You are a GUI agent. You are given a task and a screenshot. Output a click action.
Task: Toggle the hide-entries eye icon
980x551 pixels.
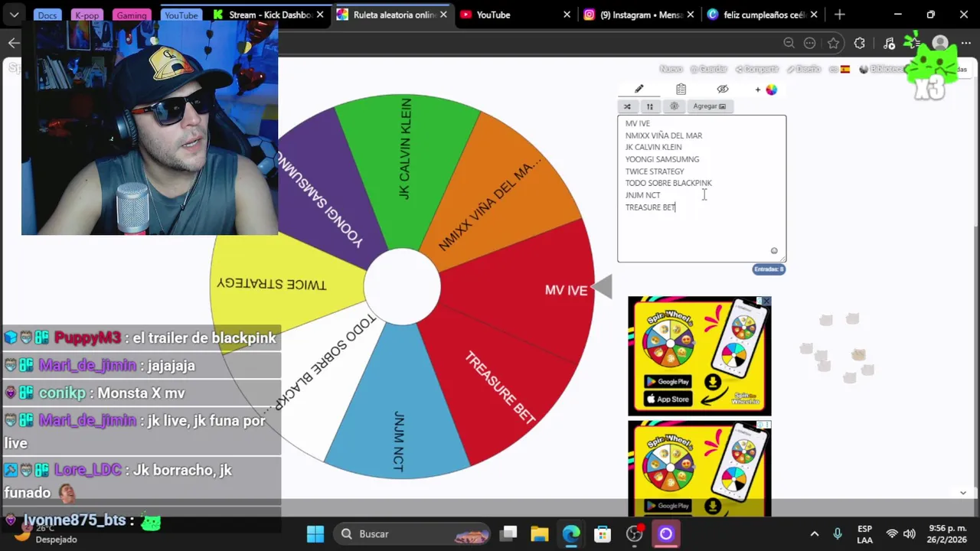[x=723, y=90]
